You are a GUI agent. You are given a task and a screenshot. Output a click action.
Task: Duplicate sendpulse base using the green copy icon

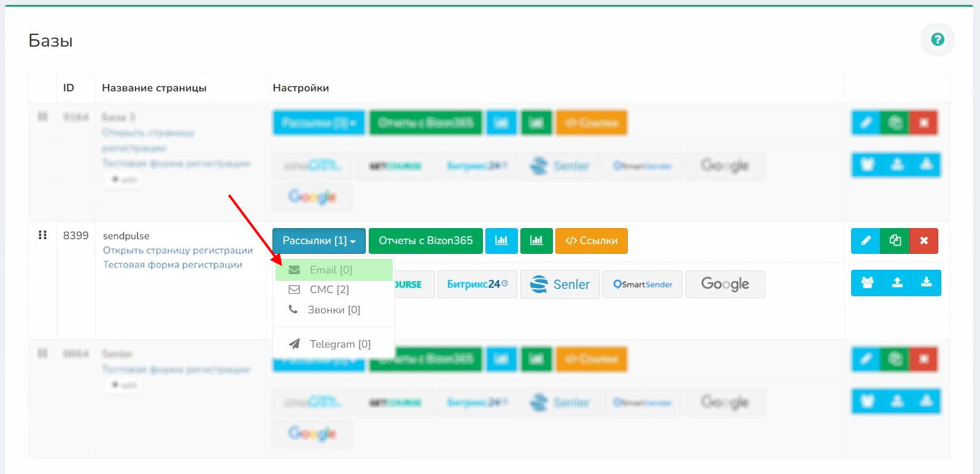[x=895, y=240]
